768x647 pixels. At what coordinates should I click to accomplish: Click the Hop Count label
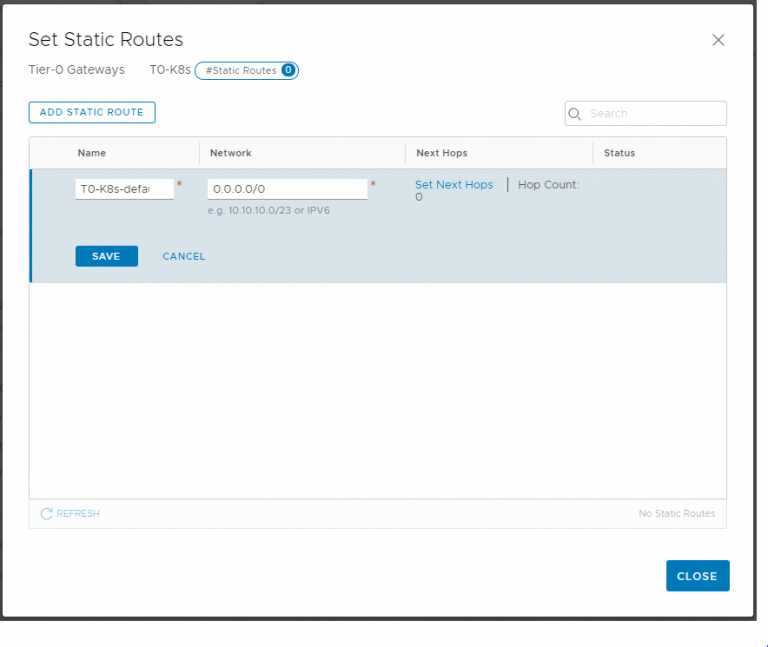pos(548,185)
